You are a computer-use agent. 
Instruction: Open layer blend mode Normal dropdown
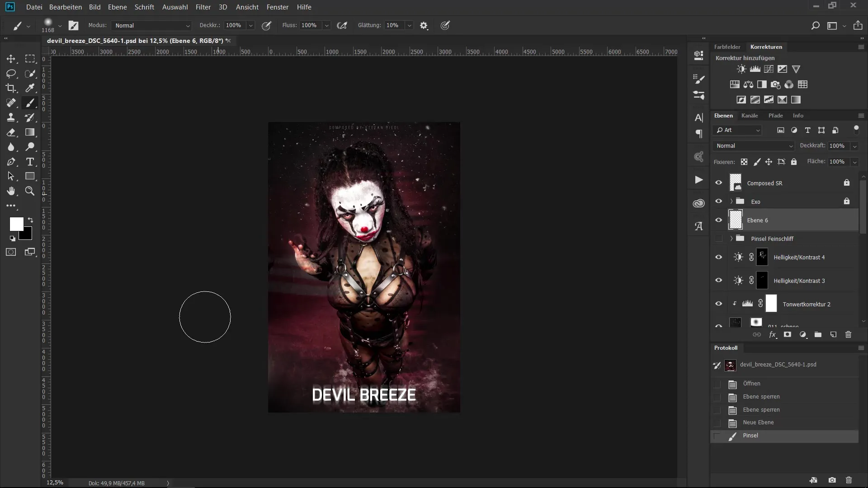[754, 146]
